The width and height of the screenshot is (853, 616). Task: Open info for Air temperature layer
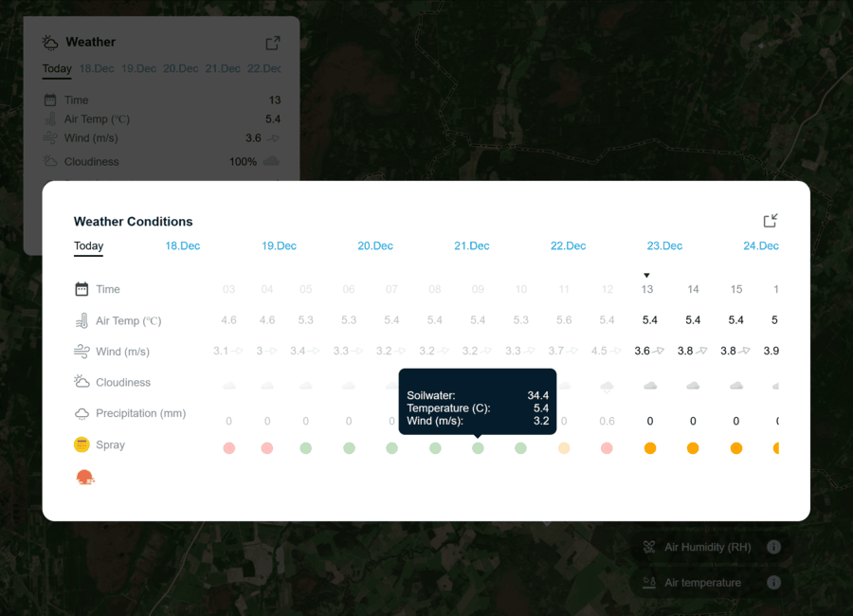(x=773, y=583)
